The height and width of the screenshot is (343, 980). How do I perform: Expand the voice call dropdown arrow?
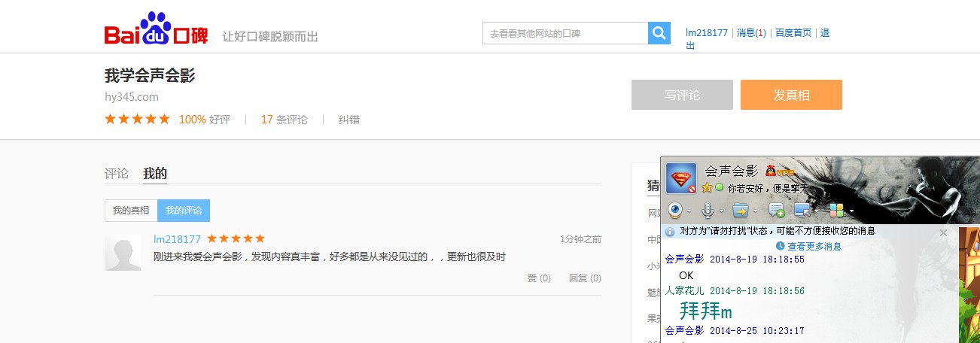coord(722,211)
